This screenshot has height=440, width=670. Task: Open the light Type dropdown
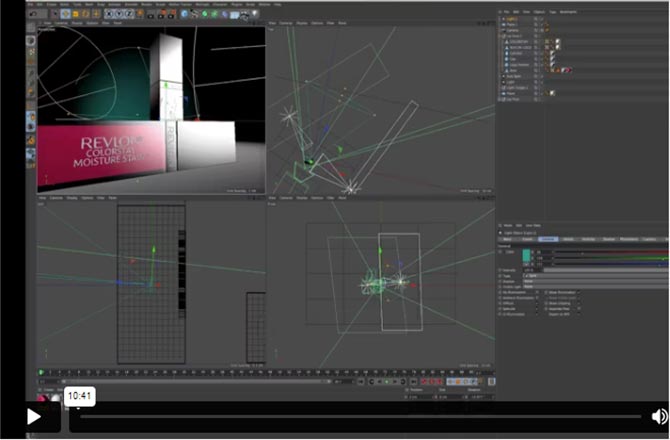530,276
